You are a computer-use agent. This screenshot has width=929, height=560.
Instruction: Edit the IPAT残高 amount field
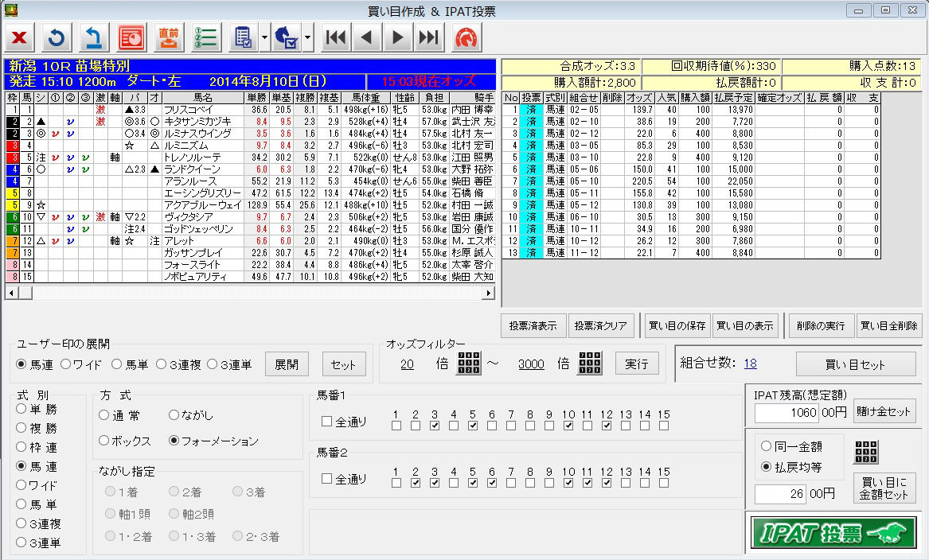coord(787,412)
